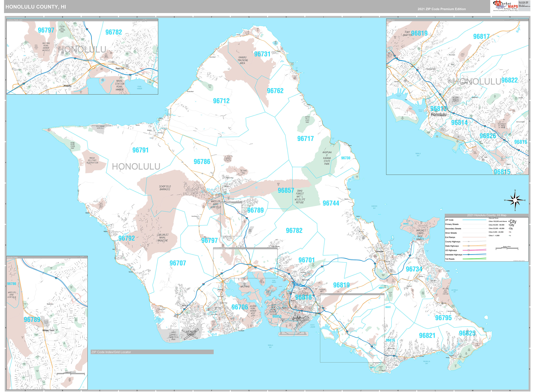
Task: Click ZIP code label 96795
Action: (x=443, y=318)
